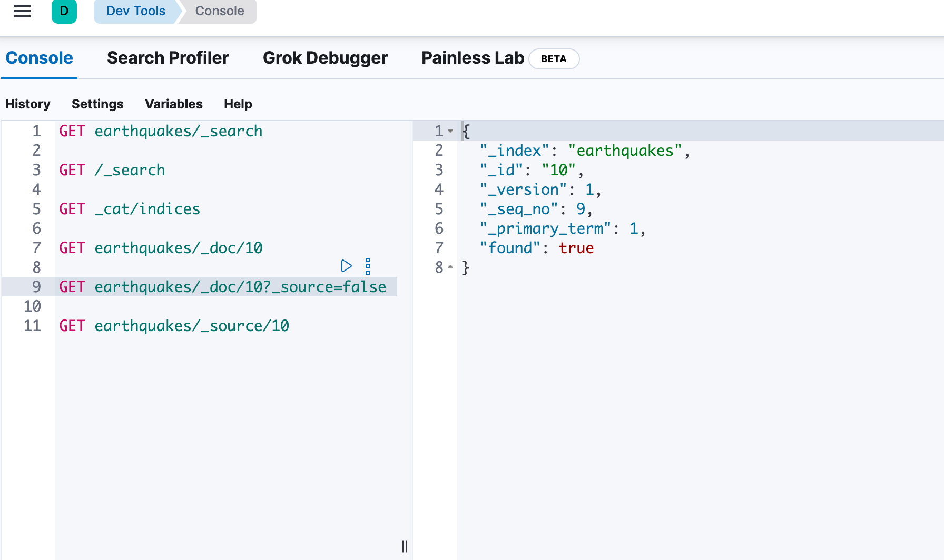944x560 pixels.
Task: Click the GET _cat/indices request line
Action: click(x=130, y=209)
